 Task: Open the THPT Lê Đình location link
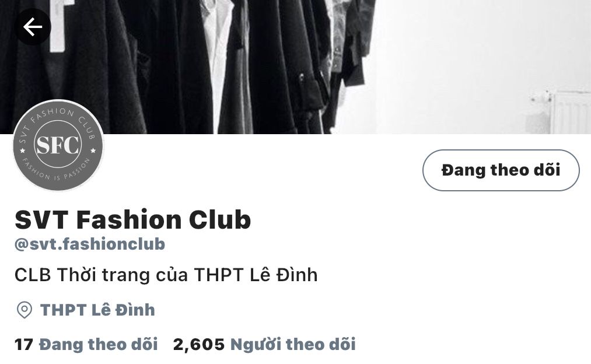click(x=97, y=310)
